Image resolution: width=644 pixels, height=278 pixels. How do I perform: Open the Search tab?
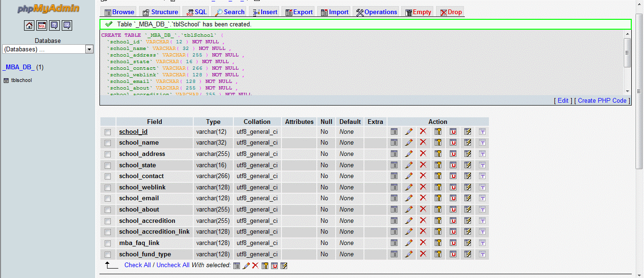coord(230,12)
